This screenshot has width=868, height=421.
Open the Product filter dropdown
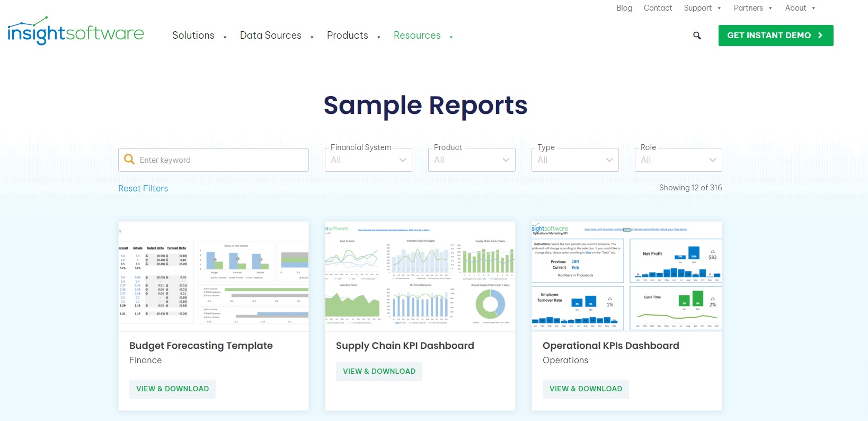[x=472, y=160]
